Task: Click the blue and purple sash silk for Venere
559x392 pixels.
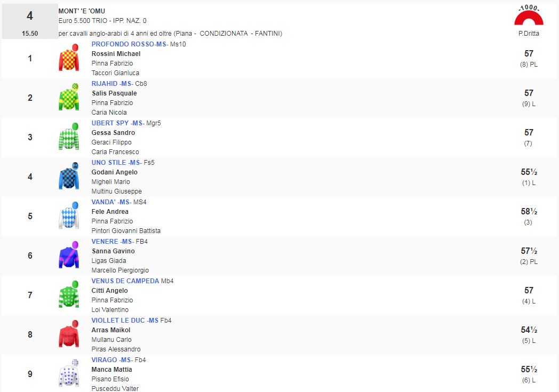Action: point(69,255)
